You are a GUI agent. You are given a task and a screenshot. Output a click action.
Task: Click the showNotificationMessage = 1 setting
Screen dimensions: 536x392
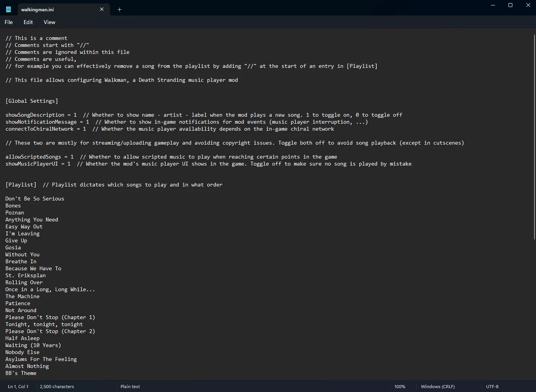tap(47, 122)
